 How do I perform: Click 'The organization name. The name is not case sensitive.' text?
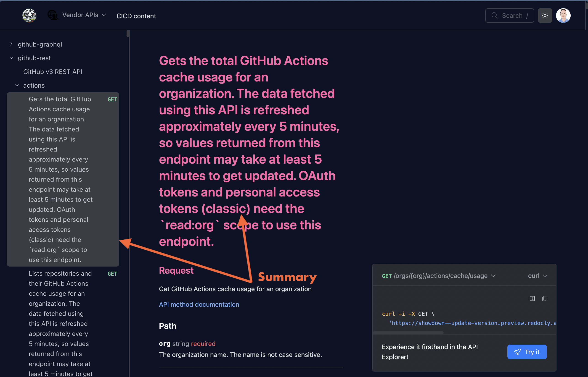click(x=240, y=354)
